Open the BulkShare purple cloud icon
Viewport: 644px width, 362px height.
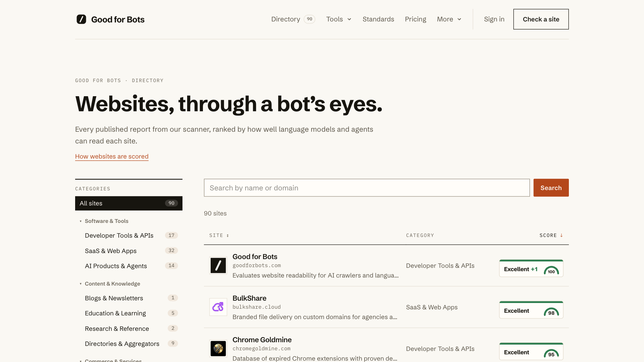(x=218, y=307)
